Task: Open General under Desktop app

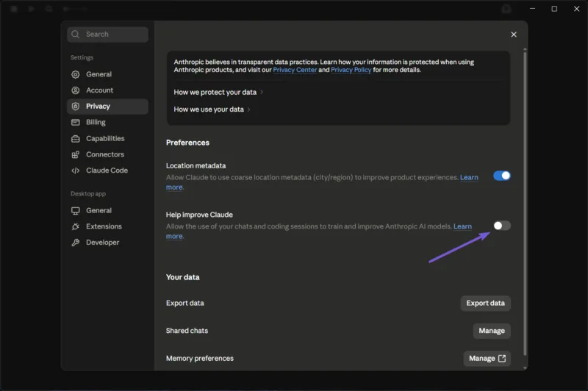Action: pos(107,211)
